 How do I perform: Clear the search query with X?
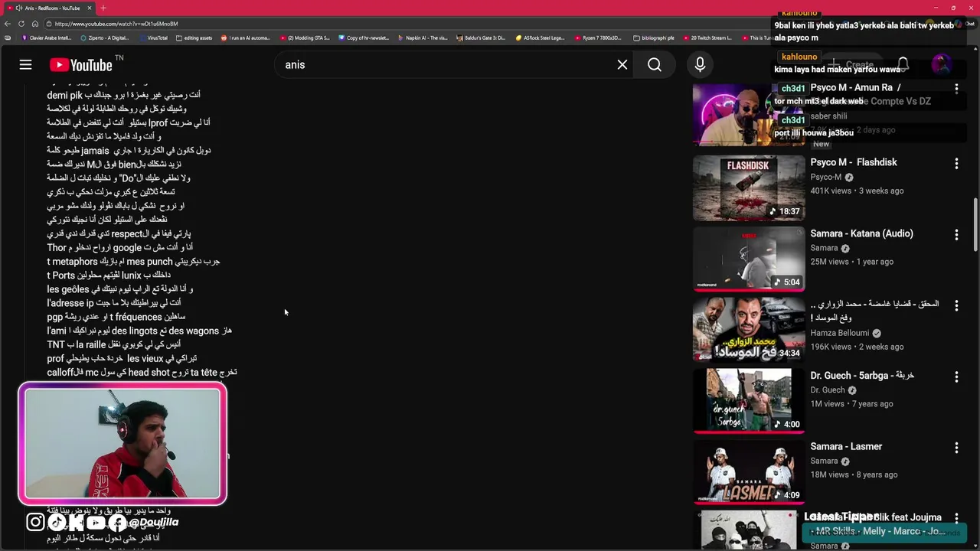click(x=622, y=65)
